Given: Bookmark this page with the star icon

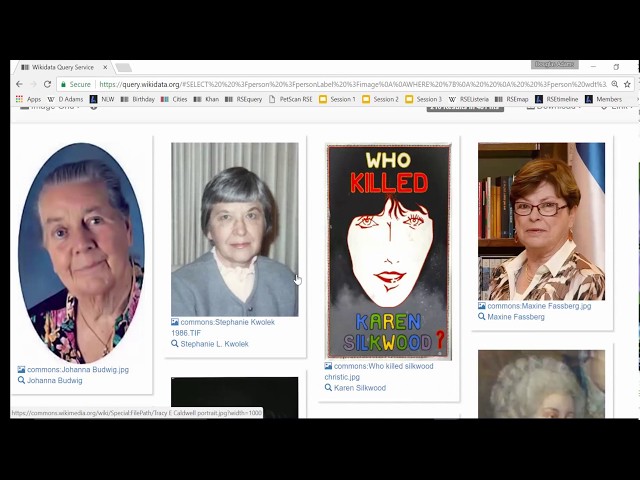Looking at the screenshot, I should click(x=627, y=84).
